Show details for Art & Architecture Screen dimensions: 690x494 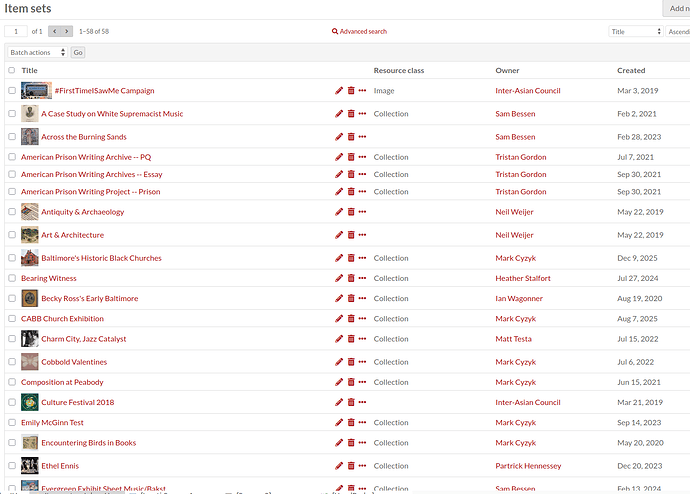click(x=362, y=235)
